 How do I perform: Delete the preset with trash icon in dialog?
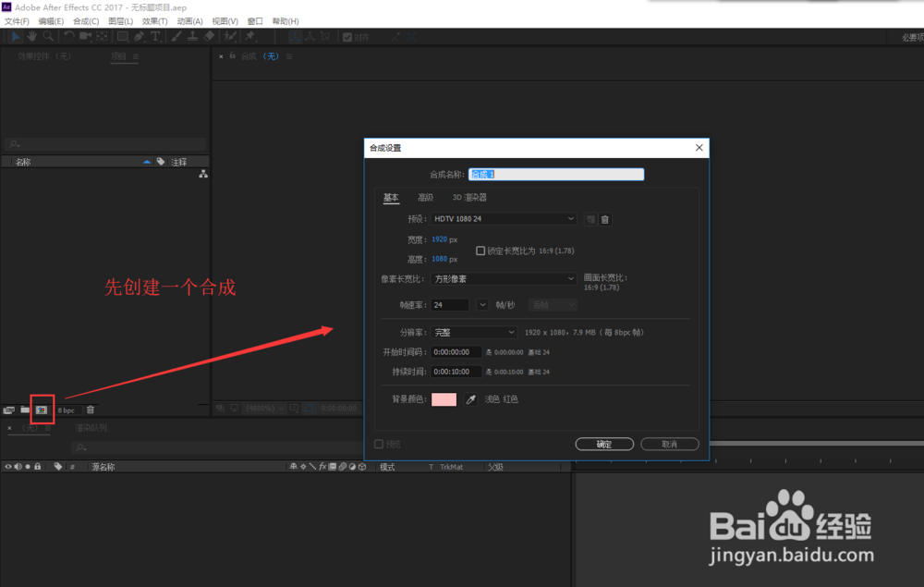[604, 219]
